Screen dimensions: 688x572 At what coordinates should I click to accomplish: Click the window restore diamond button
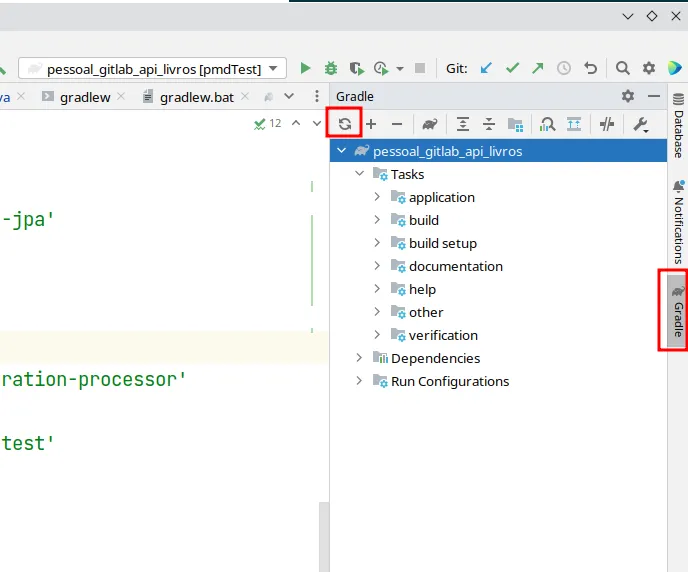pos(652,16)
